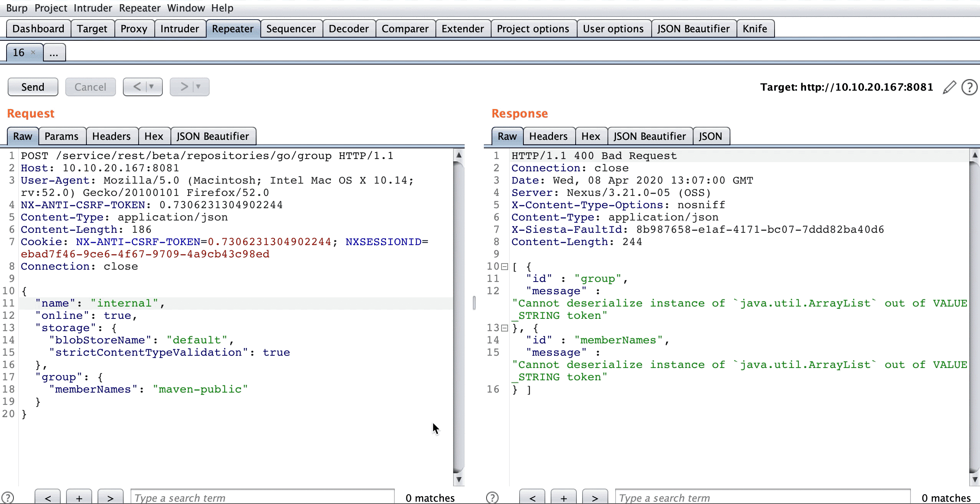Select the Response JSON tab
The width and height of the screenshot is (980, 504).
(710, 136)
